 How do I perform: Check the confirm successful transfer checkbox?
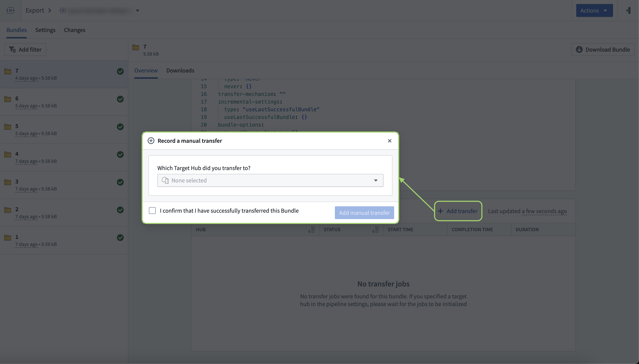point(152,211)
